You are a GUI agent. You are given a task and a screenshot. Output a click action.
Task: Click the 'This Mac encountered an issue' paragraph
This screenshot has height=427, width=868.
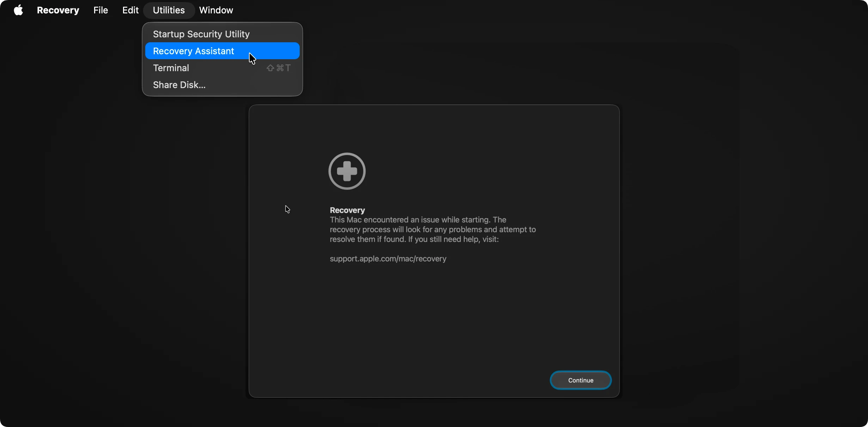(x=433, y=230)
